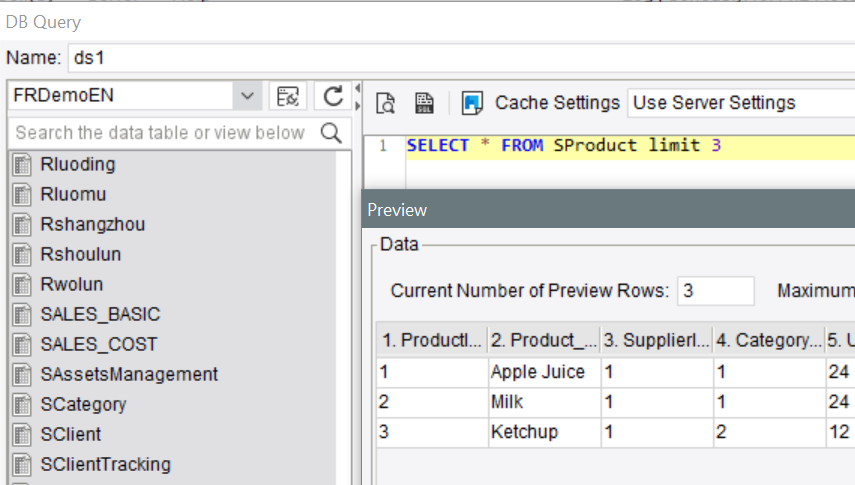Click the Milk cell

click(x=544, y=402)
